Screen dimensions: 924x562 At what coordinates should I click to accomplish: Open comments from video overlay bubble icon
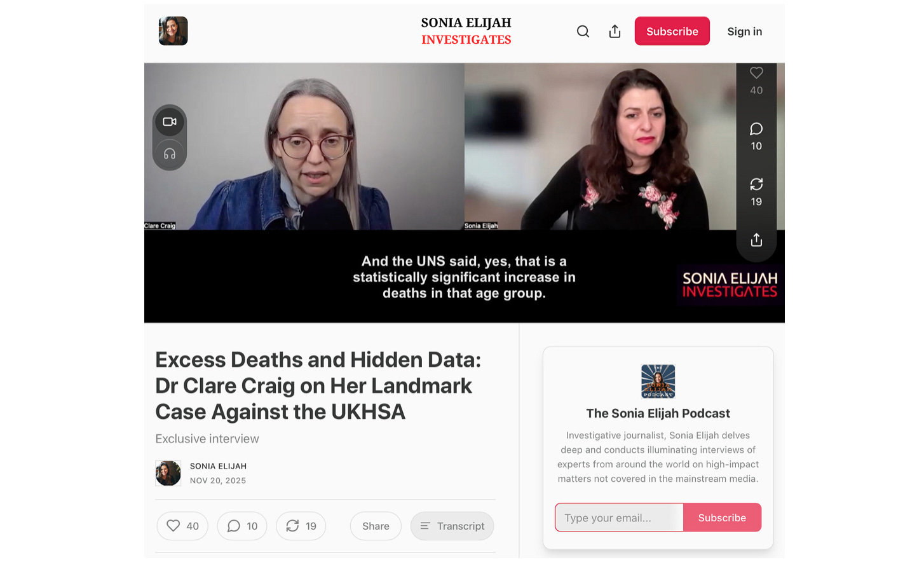(x=756, y=129)
